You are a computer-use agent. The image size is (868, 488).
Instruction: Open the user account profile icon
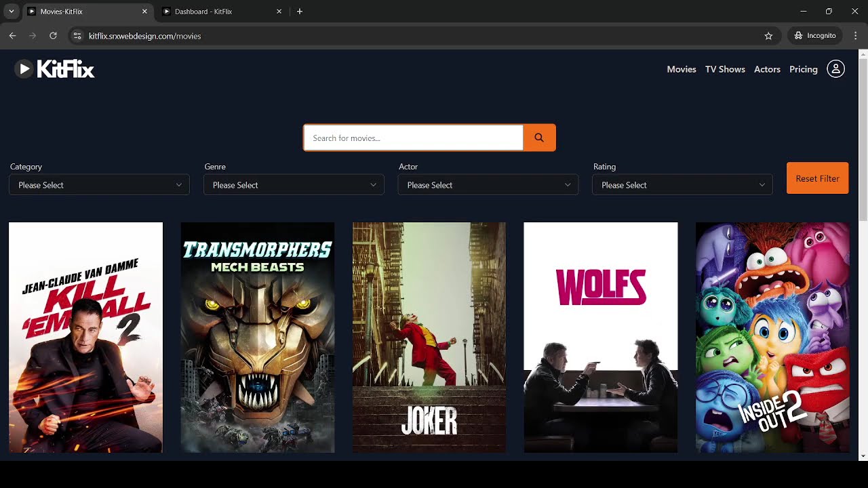(x=835, y=69)
